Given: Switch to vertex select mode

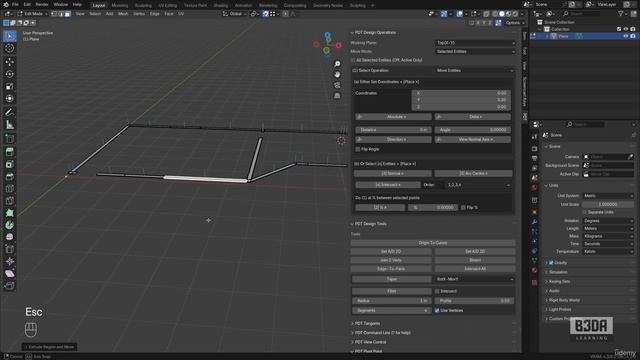Looking at the screenshot, I should [54, 14].
